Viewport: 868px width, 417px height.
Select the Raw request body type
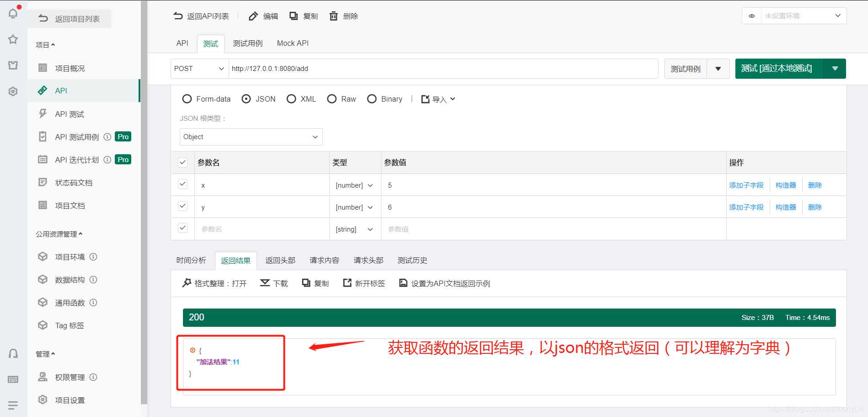(332, 99)
